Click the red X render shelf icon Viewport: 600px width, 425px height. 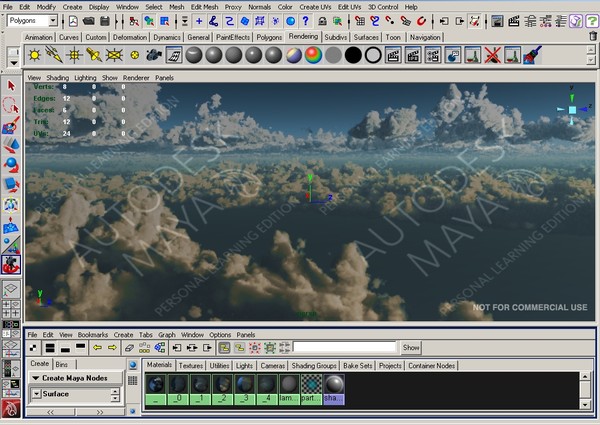492,55
